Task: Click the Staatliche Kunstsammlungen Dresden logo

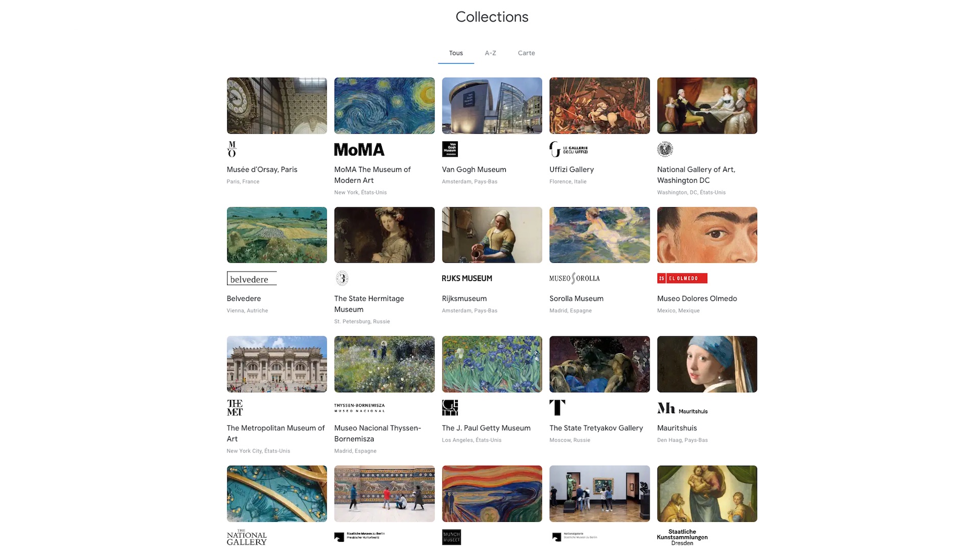Action: point(682,537)
